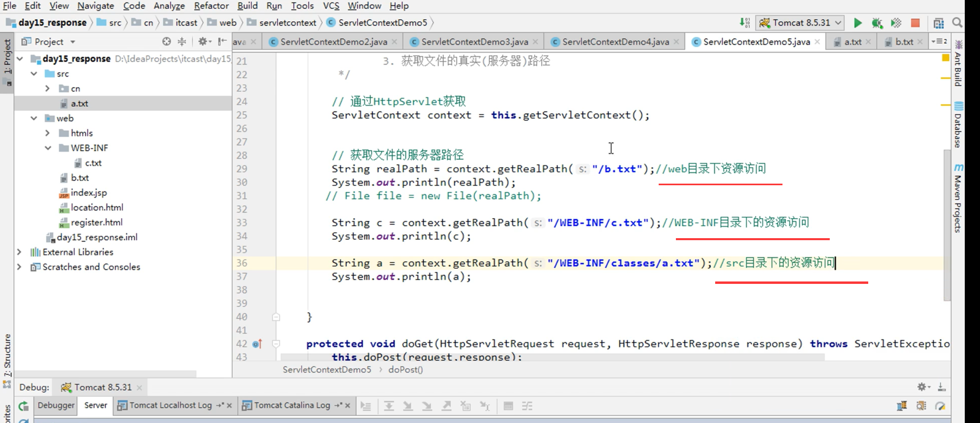Click Trace Current Stream Chain icon
Image resolution: width=980 pixels, height=423 pixels.
coord(527,406)
